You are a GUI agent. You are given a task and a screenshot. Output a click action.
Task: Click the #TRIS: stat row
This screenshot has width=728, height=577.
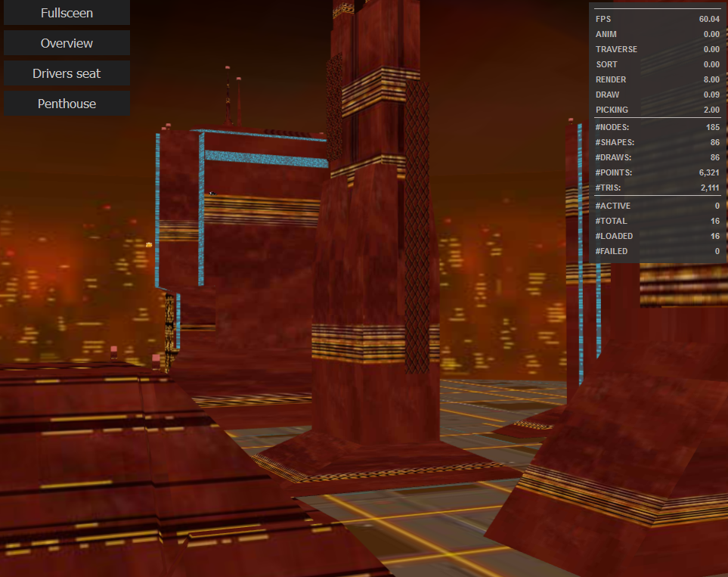658,188
